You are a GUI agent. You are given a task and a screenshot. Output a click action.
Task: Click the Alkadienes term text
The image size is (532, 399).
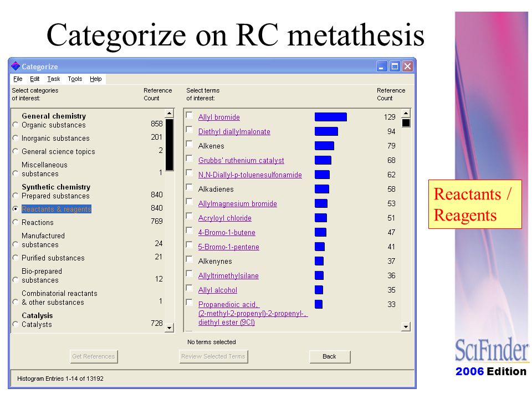(216, 190)
